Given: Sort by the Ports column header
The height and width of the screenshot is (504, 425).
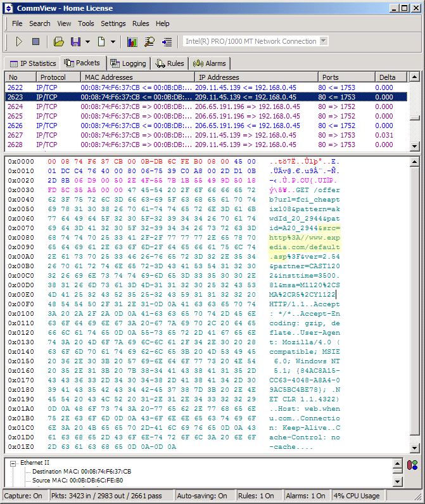Looking at the screenshot, I should coord(346,77).
